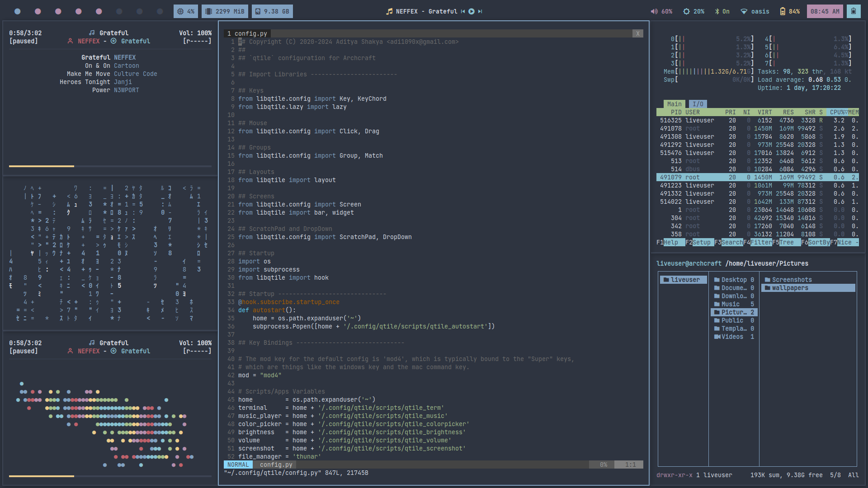Click F5 Tree in htop footer
Screen dimensions: 868x488
(x=786, y=242)
